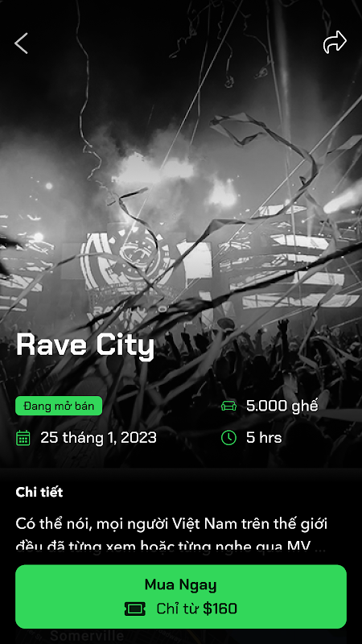Tap the green clock duration icon

click(228, 437)
